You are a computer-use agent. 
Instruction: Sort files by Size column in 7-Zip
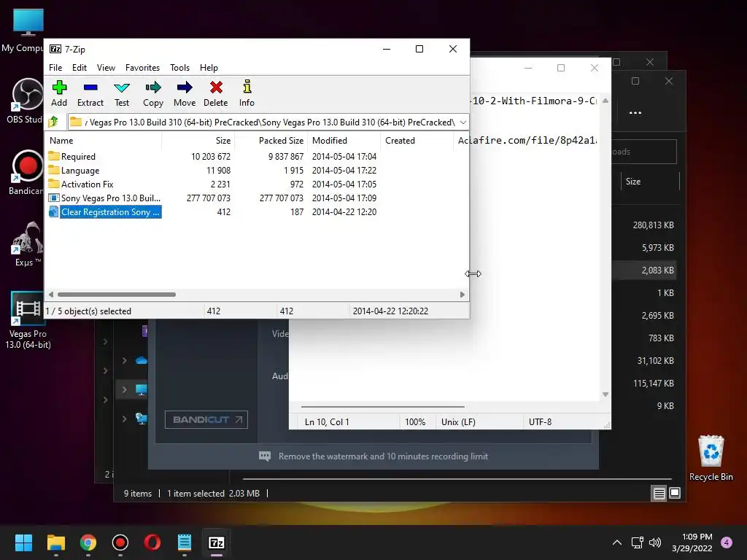tap(198, 141)
